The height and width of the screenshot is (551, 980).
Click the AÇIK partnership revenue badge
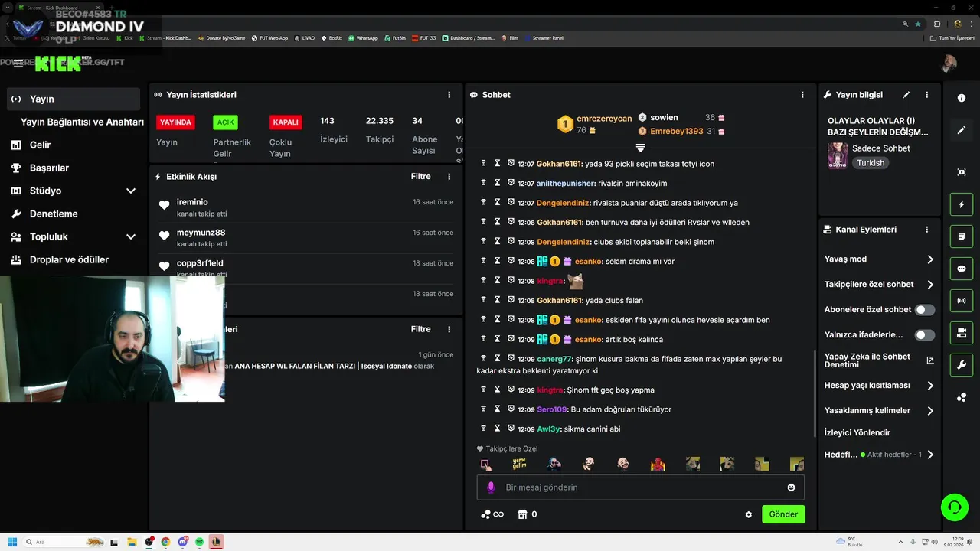coord(225,122)
